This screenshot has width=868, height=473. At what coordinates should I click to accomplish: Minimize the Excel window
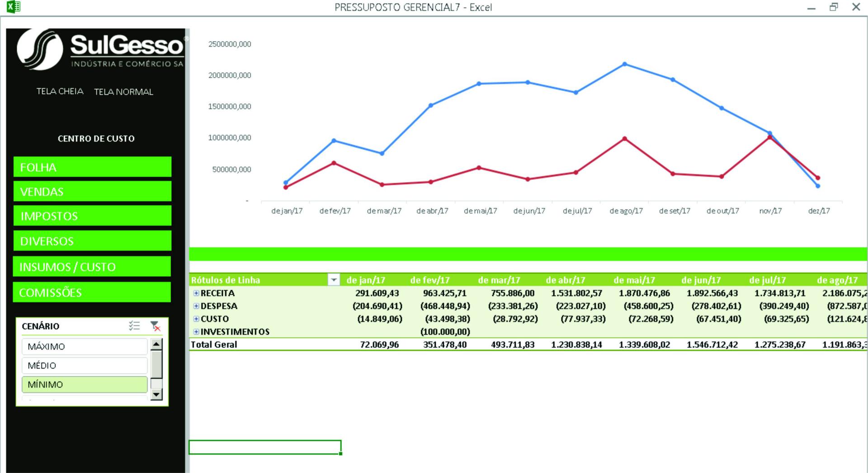coord(811,8)
